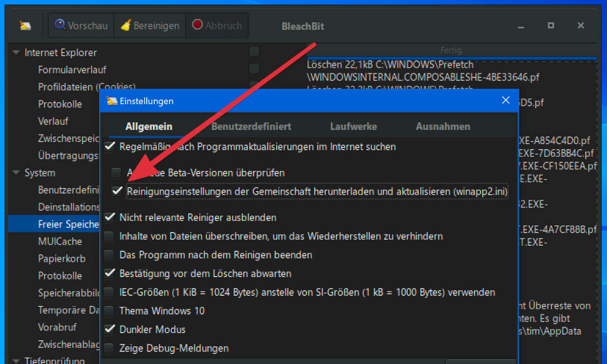
Task: Tick the Formularverlauf checkbox in cleaner list
Action: pos(254,68)
